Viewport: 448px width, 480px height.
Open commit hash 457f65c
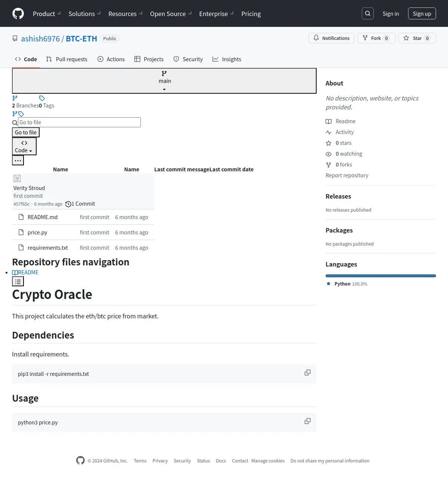pos(21,204)
